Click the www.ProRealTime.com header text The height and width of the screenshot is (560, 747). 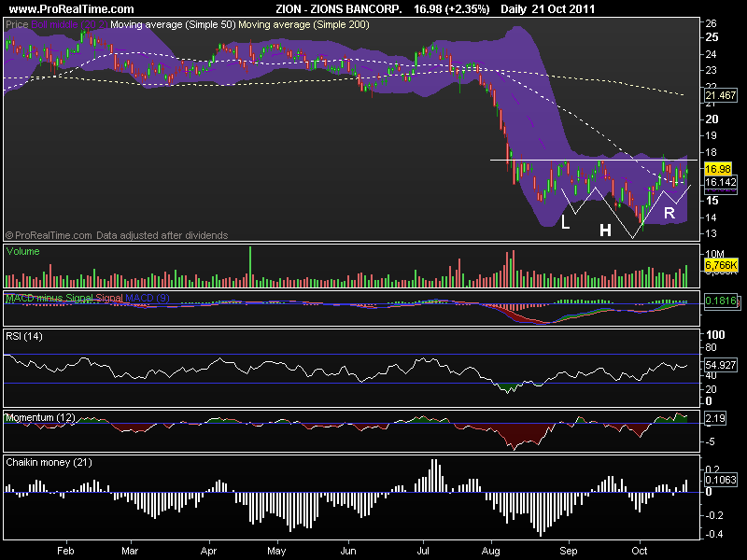(72, 8)
